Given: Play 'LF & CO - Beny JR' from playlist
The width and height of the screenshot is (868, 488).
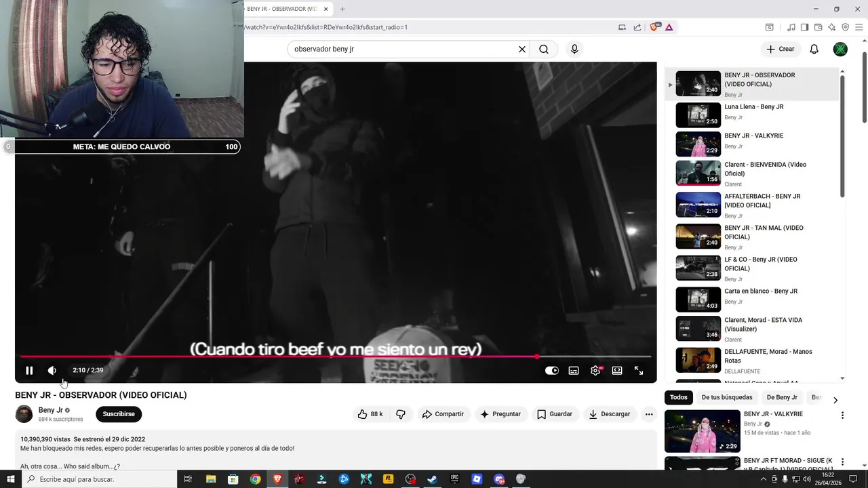Looking at the screenshot, I should [751, 268].
